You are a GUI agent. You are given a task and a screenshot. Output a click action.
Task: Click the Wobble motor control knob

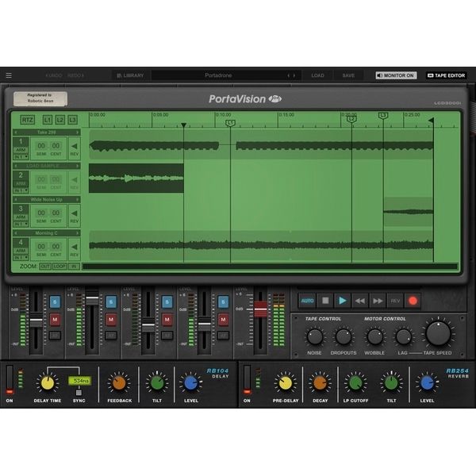(375, 337)
